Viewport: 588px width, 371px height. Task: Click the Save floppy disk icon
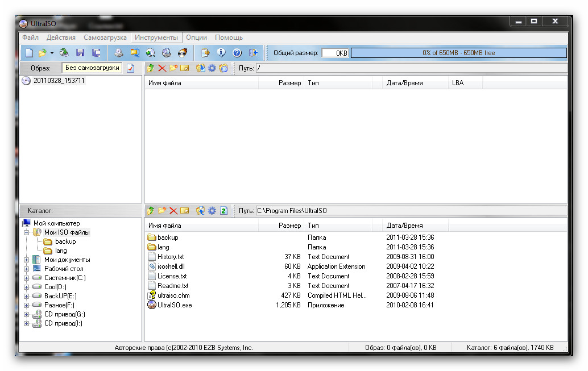80,53
